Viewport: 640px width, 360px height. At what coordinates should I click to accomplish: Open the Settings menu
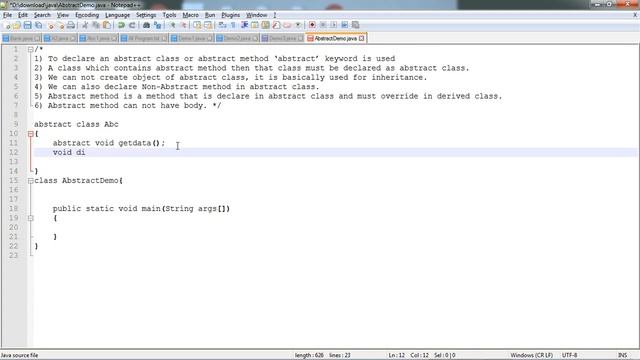pyautogui.click(x=146, y=15)
